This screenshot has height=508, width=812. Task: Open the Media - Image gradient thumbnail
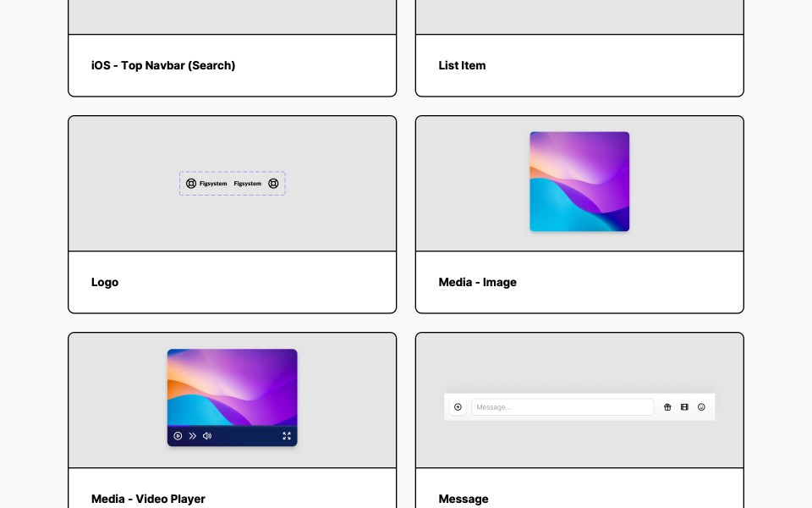click(x=579, y=181)
